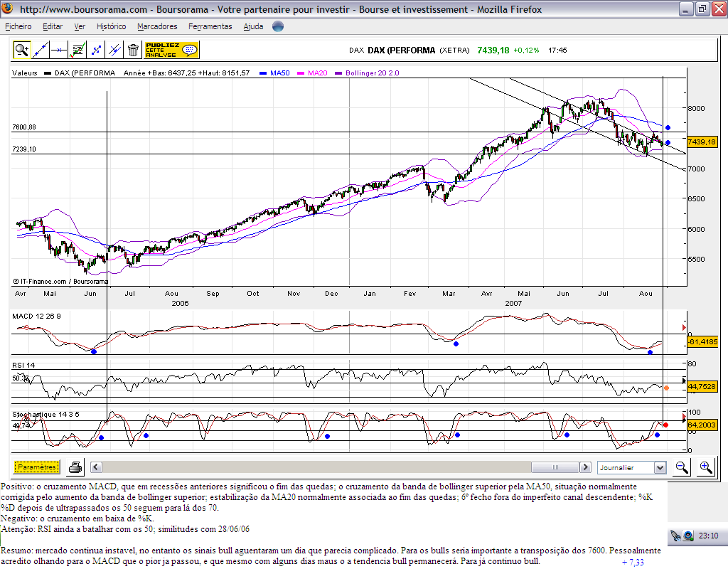This screenshot has width=728, height=569.
Task: Select the move/resize line tool
Action: click(x=96, y=50)
